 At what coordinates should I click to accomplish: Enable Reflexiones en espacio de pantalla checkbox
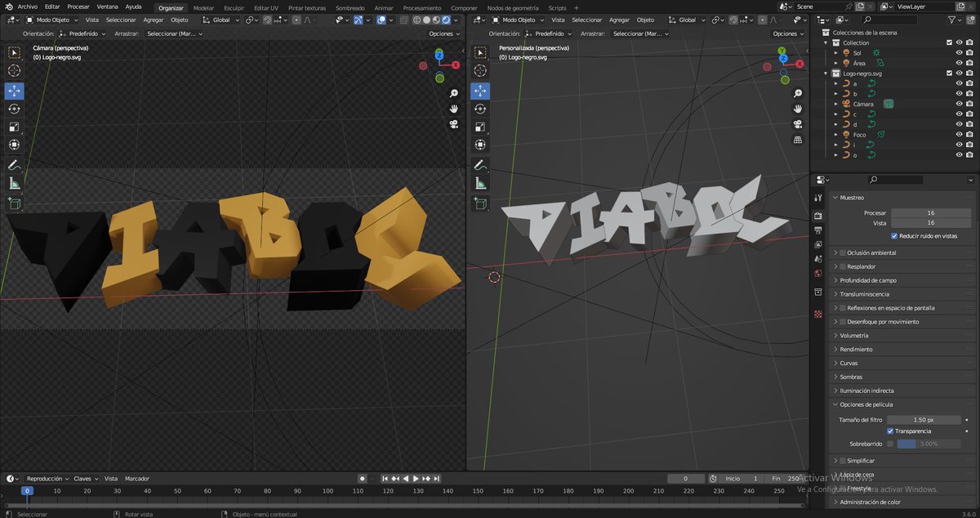(x=843, y=308)
